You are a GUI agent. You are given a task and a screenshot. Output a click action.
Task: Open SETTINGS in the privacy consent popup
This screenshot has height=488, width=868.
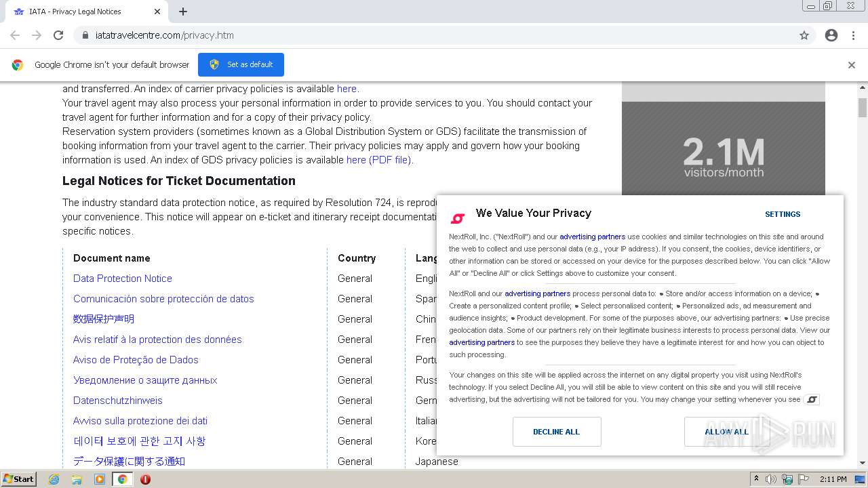(783, 214)
